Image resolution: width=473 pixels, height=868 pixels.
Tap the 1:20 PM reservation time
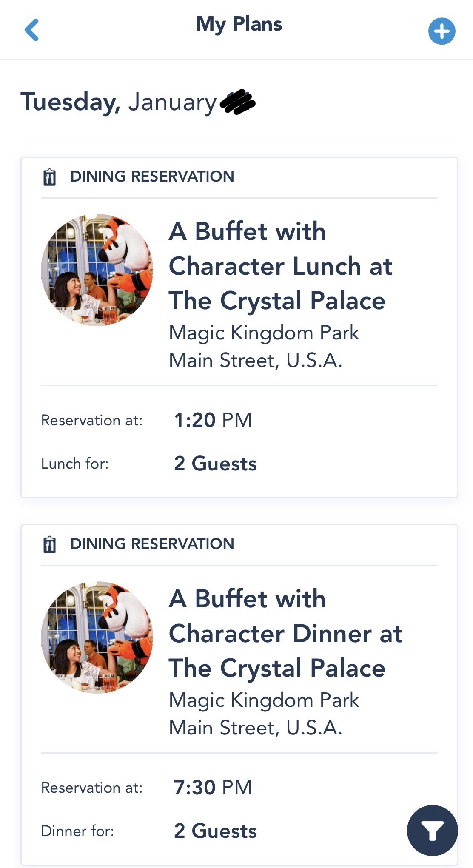(x=213, y=420)
